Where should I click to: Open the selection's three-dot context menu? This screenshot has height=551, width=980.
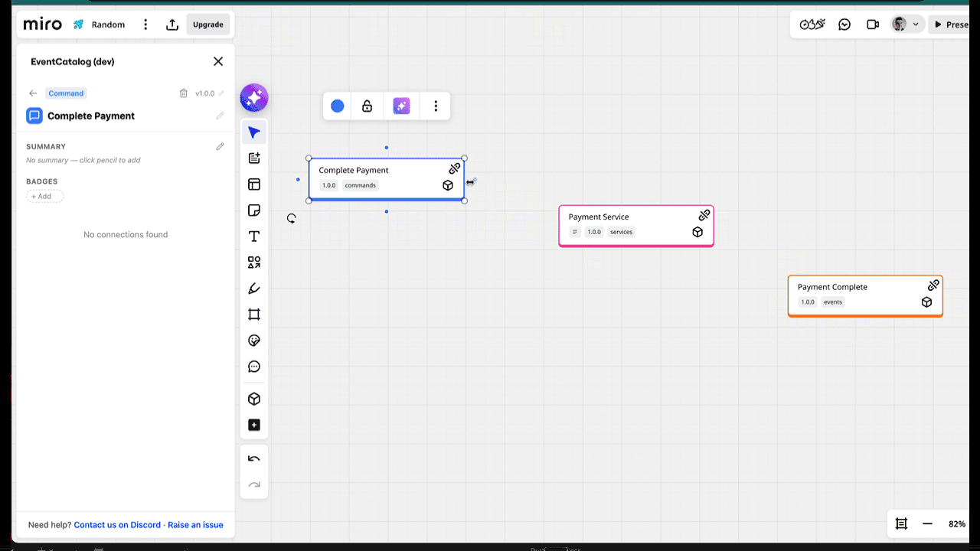[x=436, y=106]
